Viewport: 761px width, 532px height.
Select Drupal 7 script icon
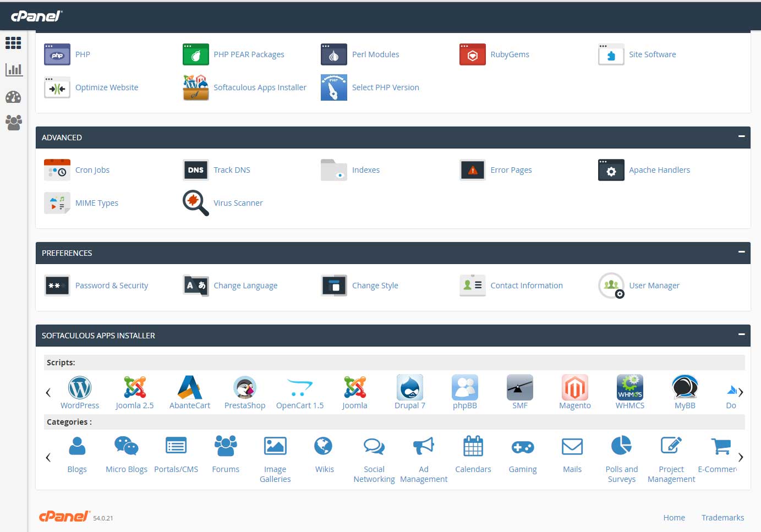click(410, 388)
